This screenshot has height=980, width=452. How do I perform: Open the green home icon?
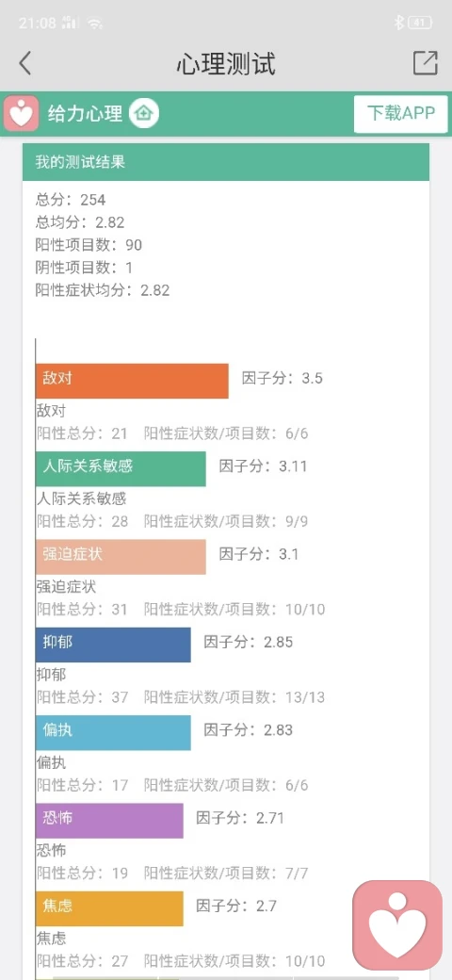point(144,114)
